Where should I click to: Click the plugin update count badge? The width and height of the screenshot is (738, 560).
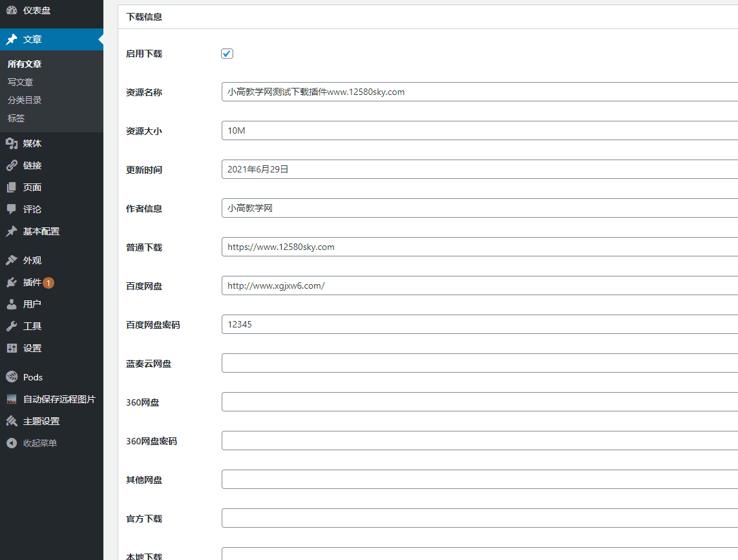48,283
